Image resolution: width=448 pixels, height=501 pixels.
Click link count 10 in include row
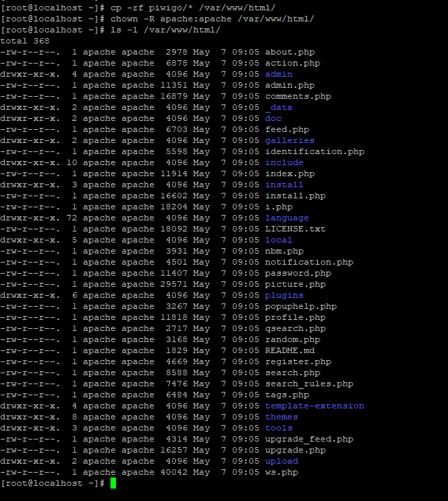pos(72,162)
